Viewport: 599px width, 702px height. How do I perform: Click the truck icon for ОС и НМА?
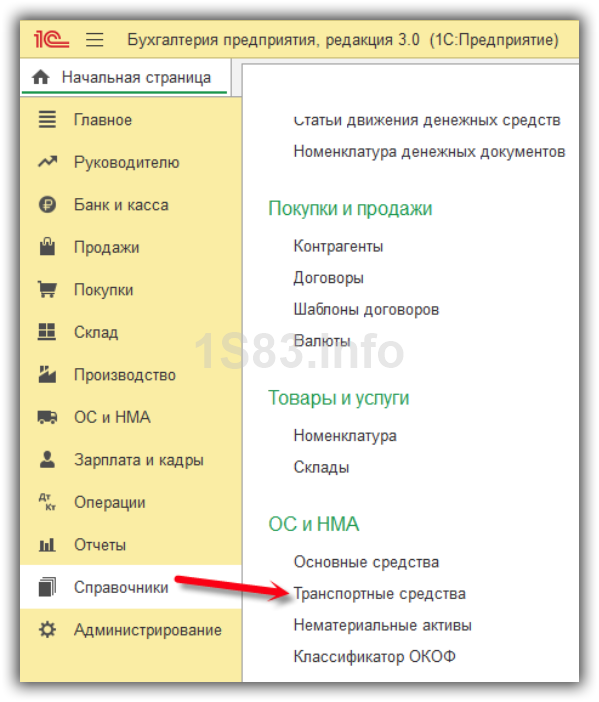(x=47, y=417)
